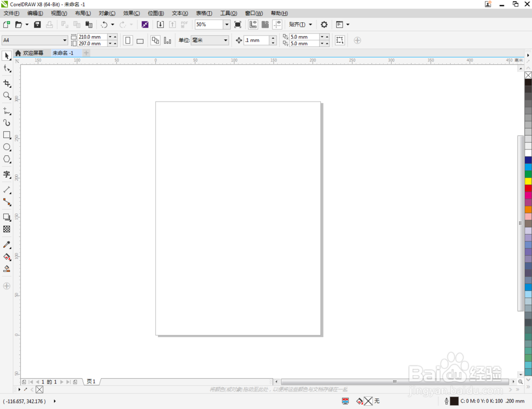Open the 帮助(H) menu
This screenshot has width=532, height=409.
click(x=279, y=13)
